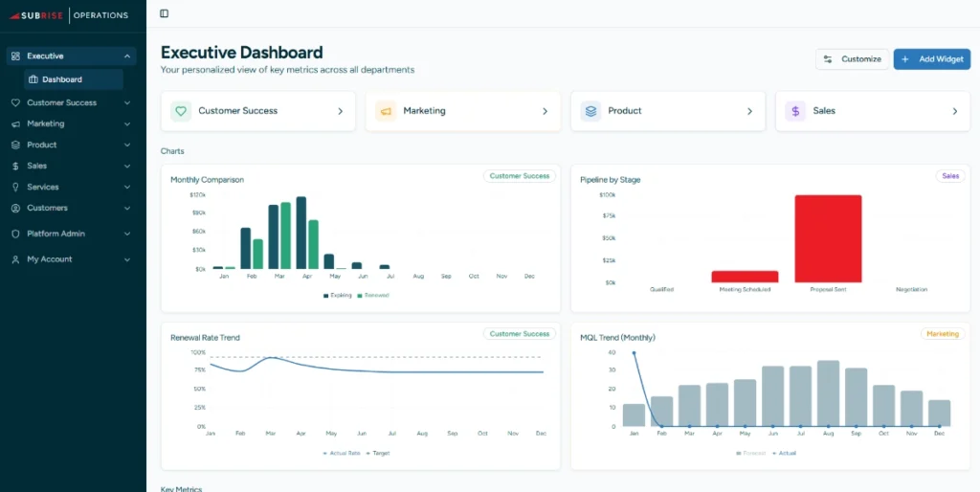
Task: Toggle Expiring legend in Monthly Comparison
Action: point(338,295)
